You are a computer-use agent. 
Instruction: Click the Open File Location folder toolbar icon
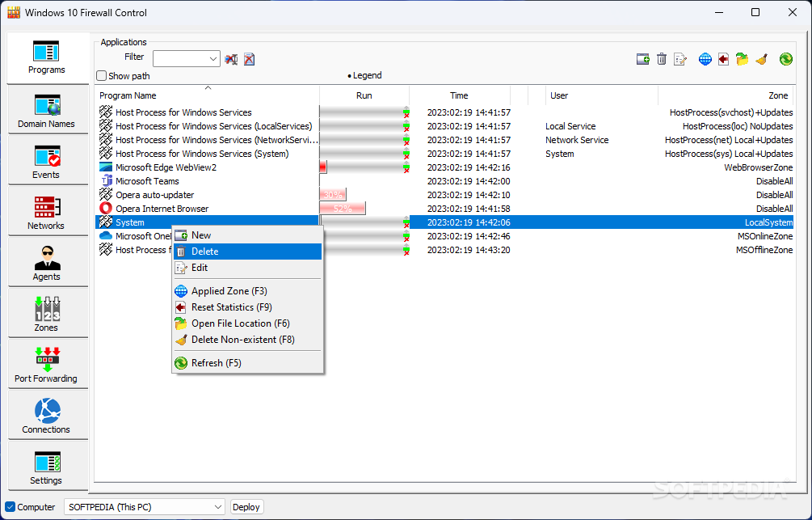click(742, 59)
